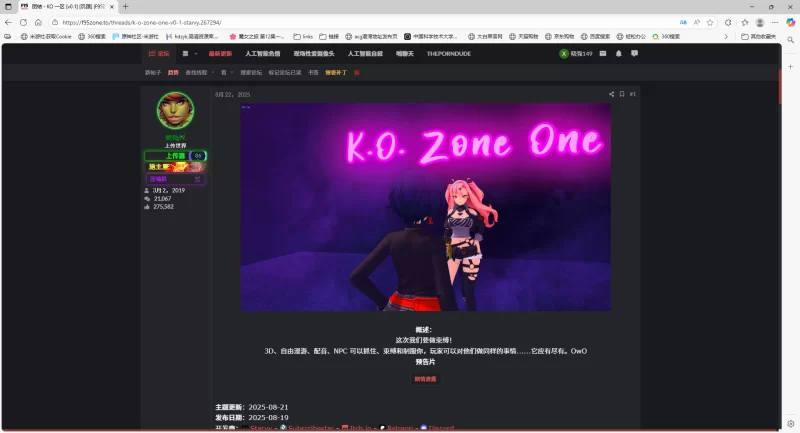Open the inbox envelope icon
This screenshot has width=800, height=433.
603,54
